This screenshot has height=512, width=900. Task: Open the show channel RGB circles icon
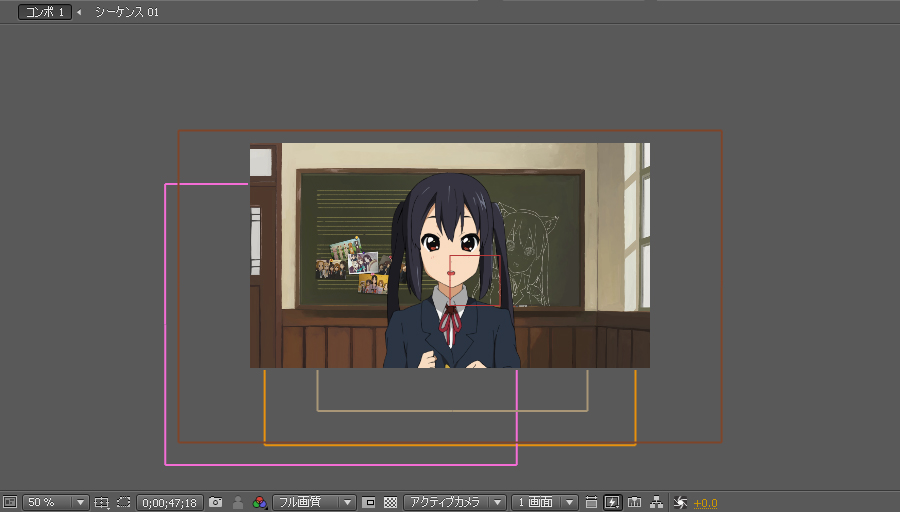(259, 503)
